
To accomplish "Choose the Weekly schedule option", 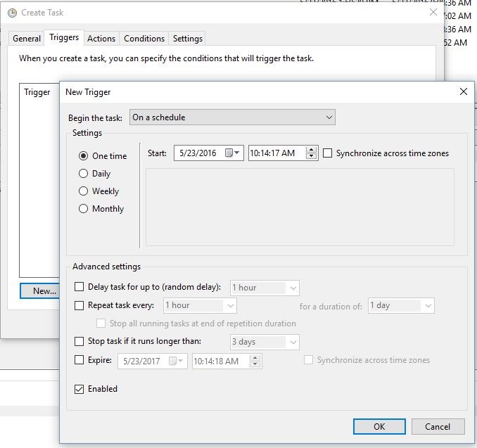I will click(84, 191).
